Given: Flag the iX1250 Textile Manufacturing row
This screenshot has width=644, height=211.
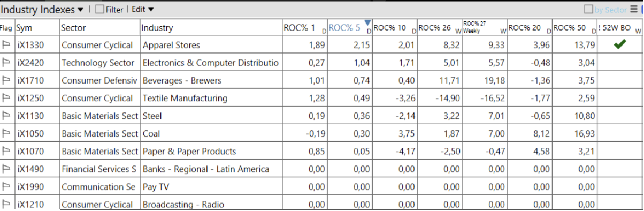Looking at the screenshot, I should 6,98.
